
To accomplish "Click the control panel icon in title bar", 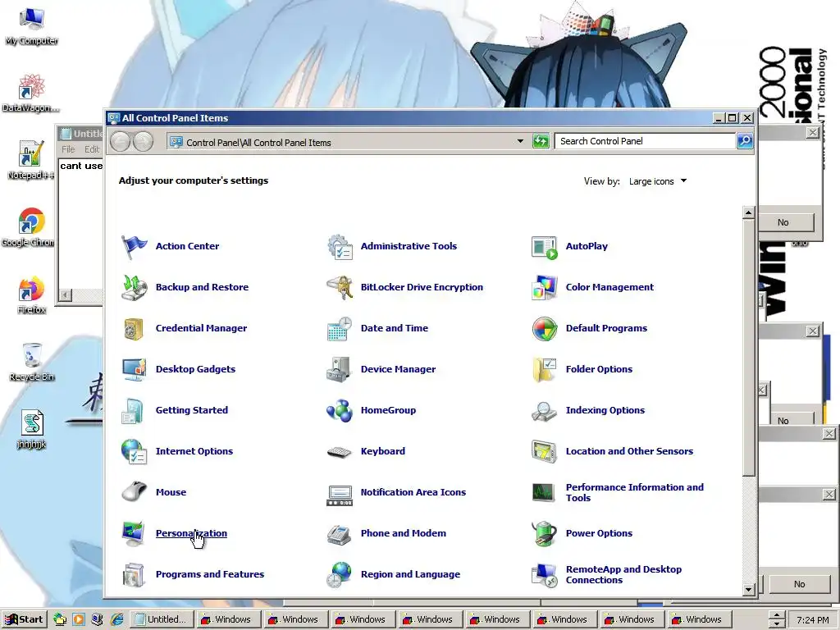I will pos(113,118).
